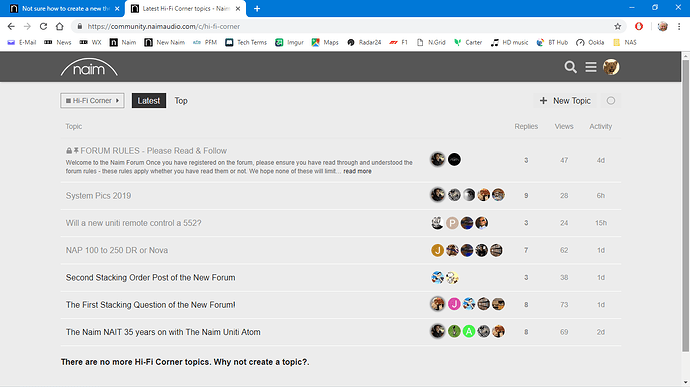The height and width of the screenshot is (387, 690).
Task: Open the Imgur bookmark
Action: [x=290, y=42]
